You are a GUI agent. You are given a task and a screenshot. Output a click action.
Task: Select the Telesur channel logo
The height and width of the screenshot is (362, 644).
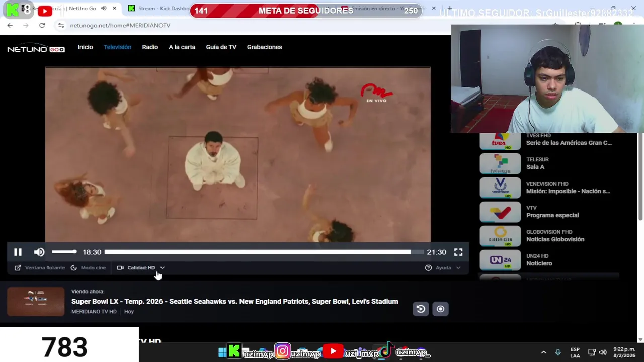[x=500, y=163]
